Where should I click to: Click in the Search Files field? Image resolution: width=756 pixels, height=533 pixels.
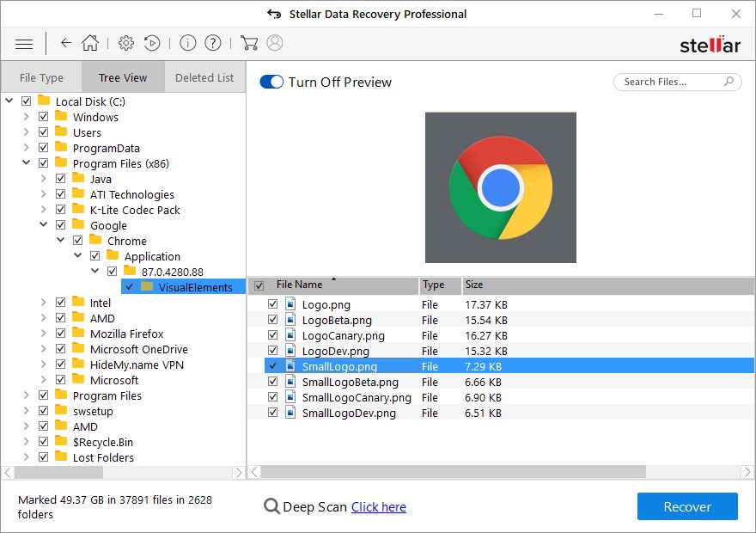[678, 82]
